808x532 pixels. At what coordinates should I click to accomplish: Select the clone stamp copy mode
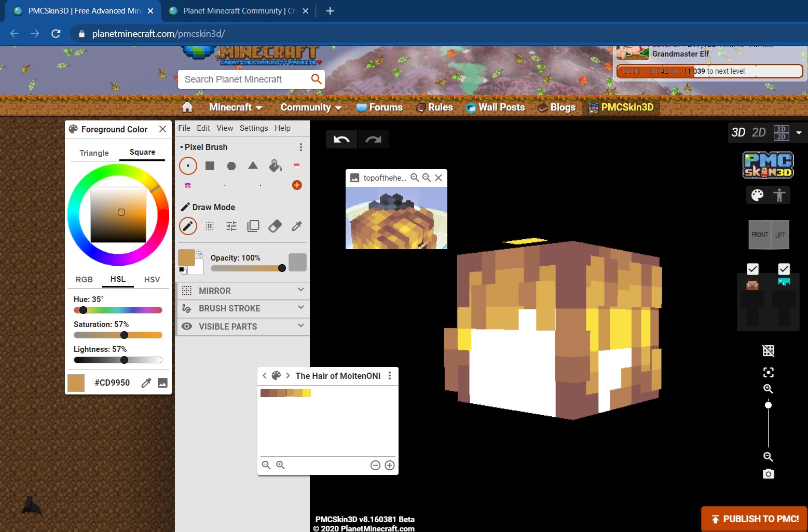pos(253,226)
